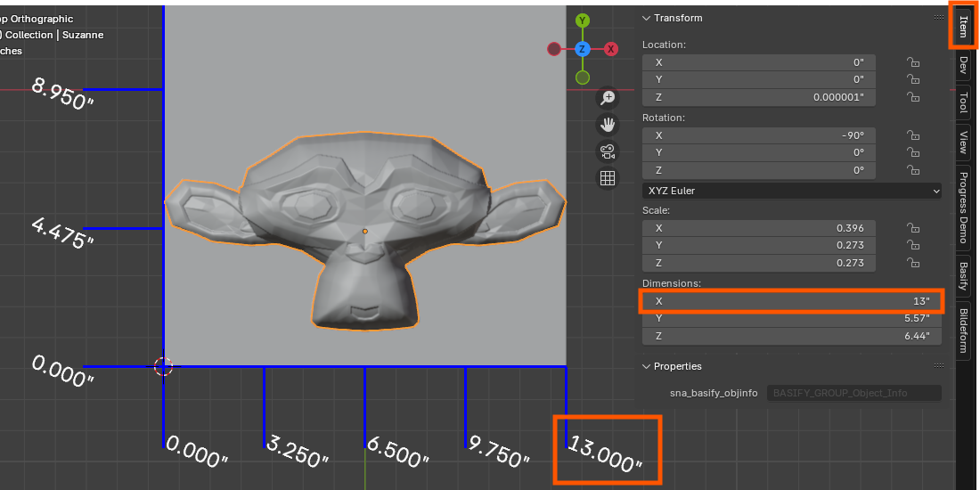Click the red X axis gizmo handle
Viewport: 980px width, 490px height.
click(x=610, y=49)
